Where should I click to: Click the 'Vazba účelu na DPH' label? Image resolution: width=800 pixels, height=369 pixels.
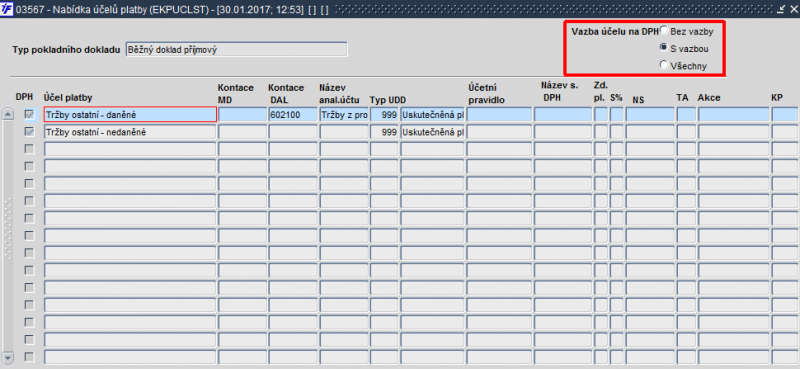615,32
